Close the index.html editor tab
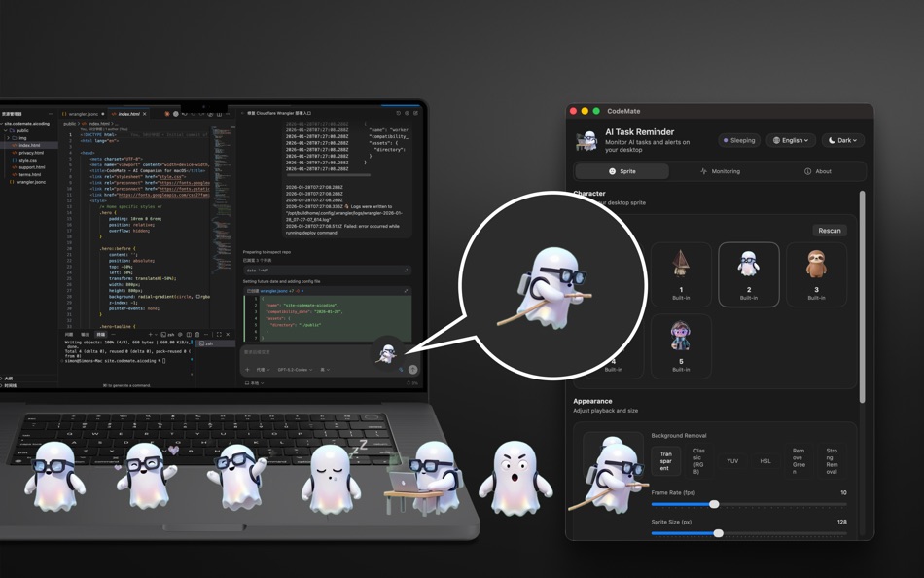Screen dimensions: 924x578 144,114
